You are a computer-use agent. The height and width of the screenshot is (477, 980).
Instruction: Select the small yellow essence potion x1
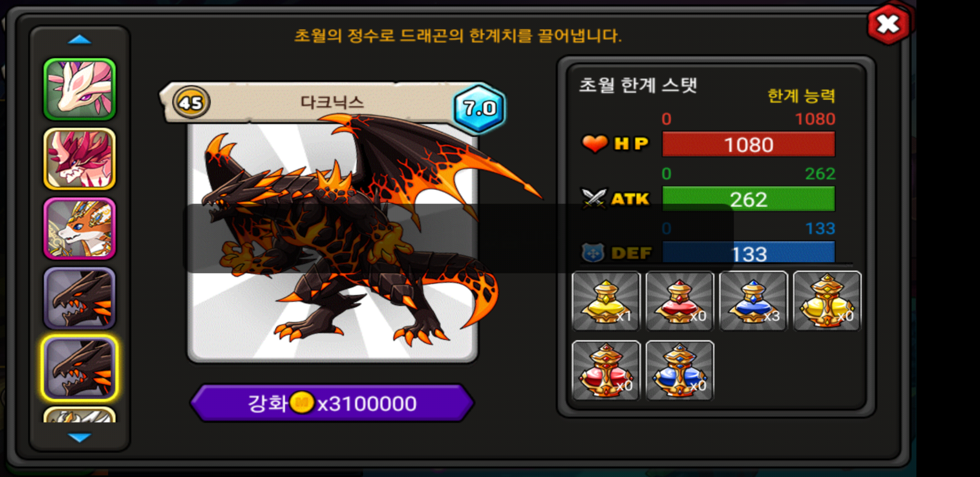point(606,301)
